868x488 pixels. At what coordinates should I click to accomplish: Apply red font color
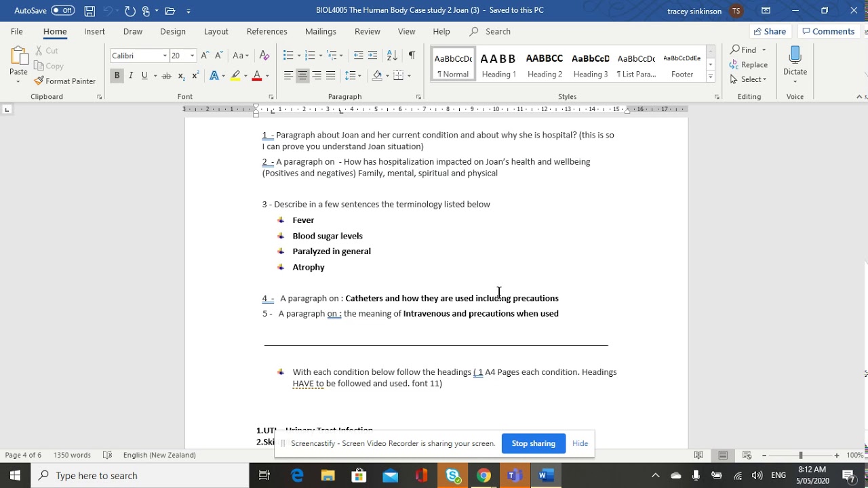[256, 75]
